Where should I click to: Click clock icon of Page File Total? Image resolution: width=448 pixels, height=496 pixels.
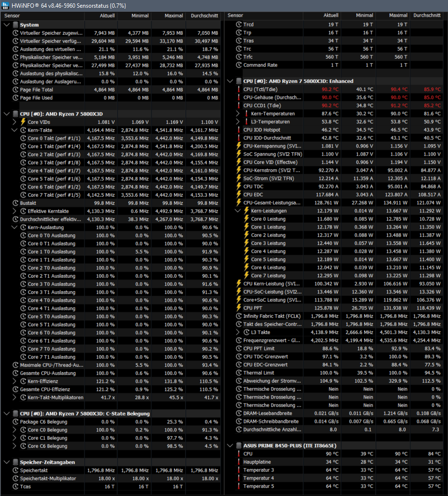click(x=15, y=90)
